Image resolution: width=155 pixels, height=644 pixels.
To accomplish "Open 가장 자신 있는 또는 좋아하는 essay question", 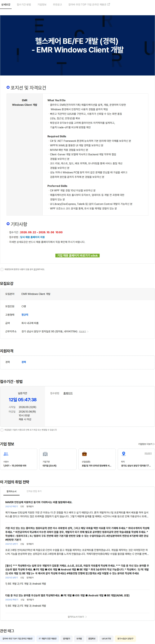I will click(x=77, y=534).
